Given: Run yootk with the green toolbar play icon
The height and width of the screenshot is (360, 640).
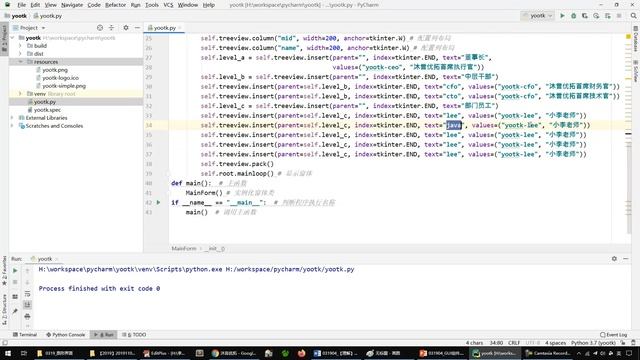Looking at the screenshot, I should 562,16.
